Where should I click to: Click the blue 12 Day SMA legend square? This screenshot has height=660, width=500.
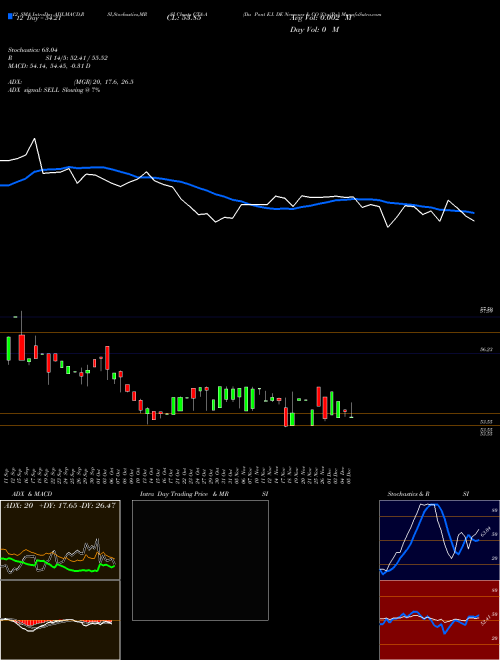tap(11, 17)
